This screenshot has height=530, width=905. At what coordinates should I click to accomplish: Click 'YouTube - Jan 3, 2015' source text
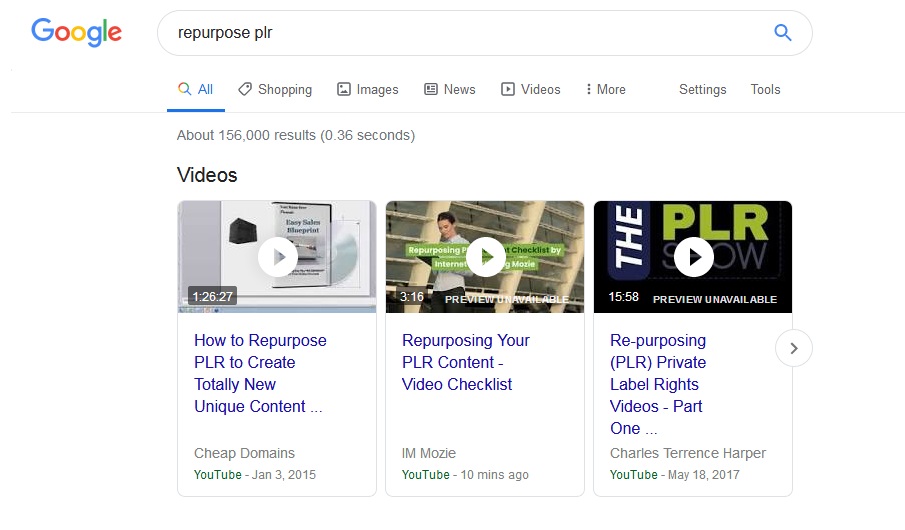tap(255, 475)
